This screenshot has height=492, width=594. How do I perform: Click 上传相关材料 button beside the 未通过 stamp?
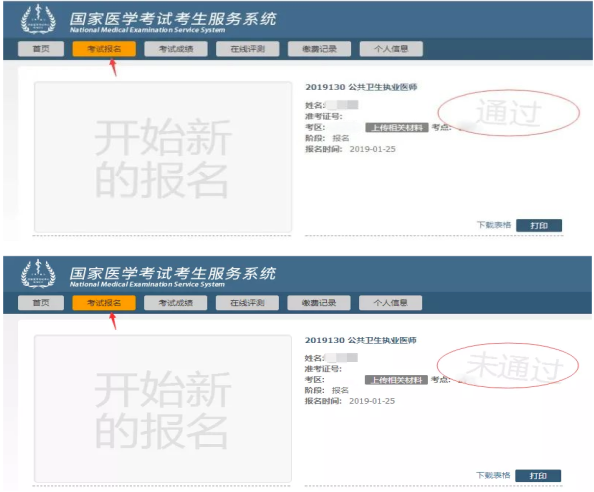pos(396,380)
